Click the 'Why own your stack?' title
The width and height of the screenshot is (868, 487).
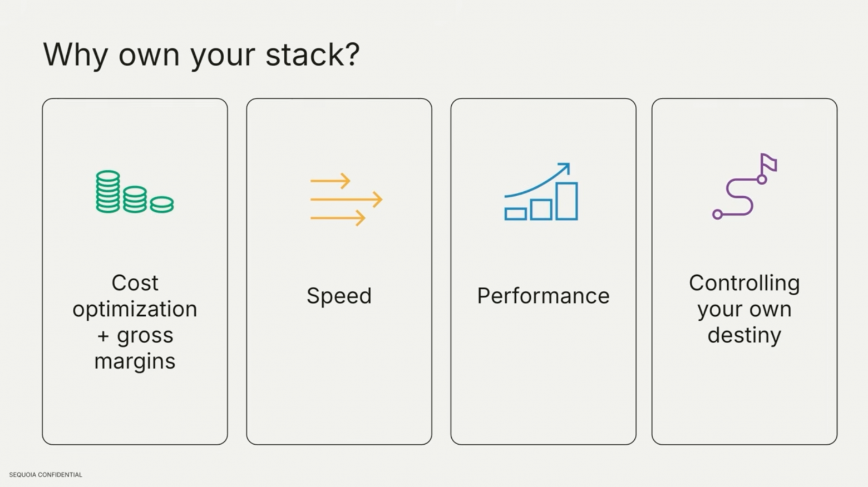pyautogui.click(x=201, y=55)
